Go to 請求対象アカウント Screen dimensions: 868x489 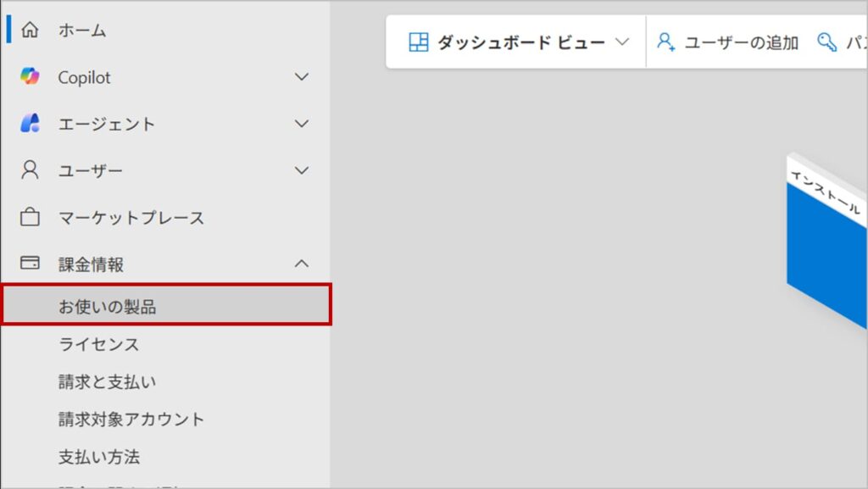tap(131, 419)
